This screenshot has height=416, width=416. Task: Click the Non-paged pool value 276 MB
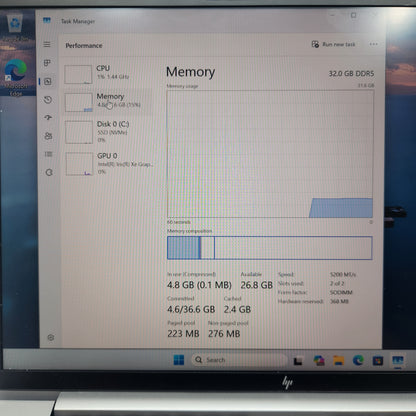[224, 334]
